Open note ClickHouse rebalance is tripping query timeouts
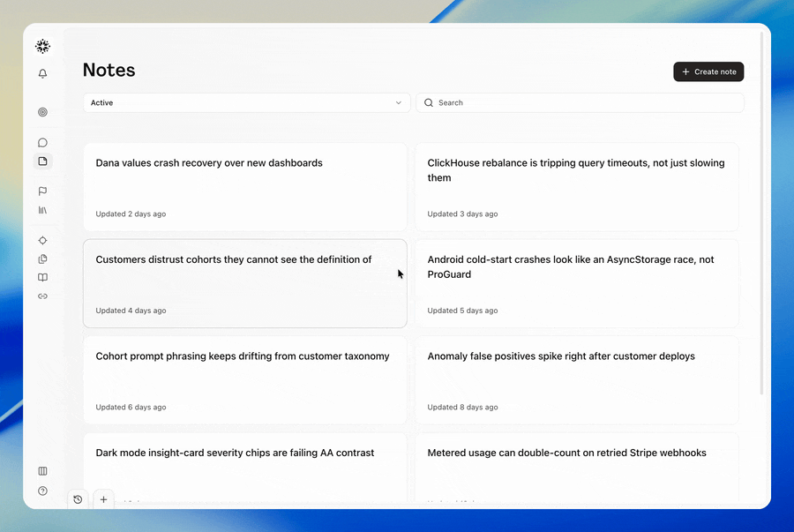Image resolution: width=794 pixels, height=532 pixels. point(577,187)
